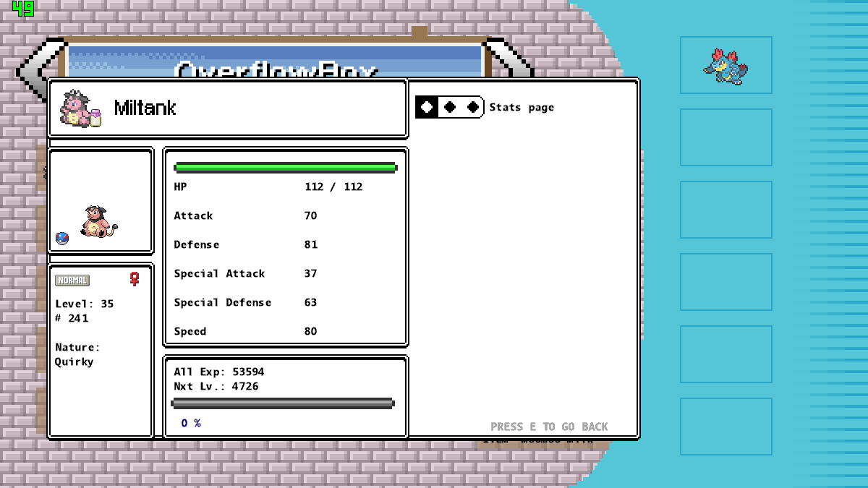
Task: Click the NORMAL type badge
Action: pos(72,281)
